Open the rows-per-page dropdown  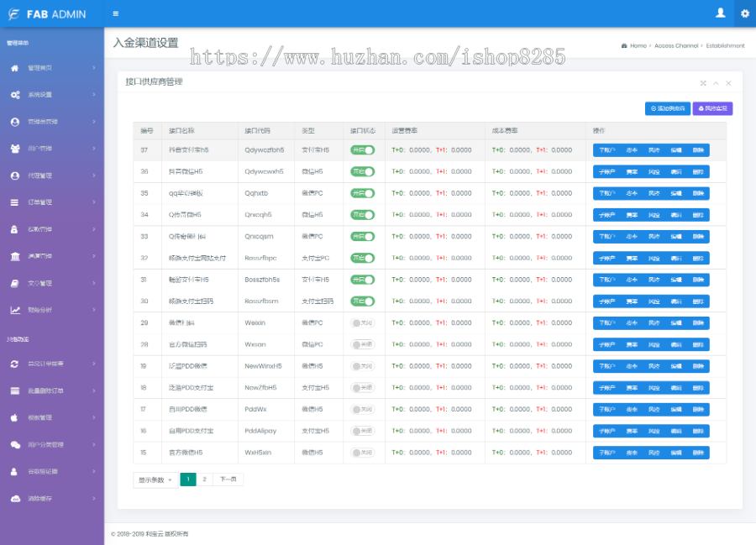[x=155, y=479]
